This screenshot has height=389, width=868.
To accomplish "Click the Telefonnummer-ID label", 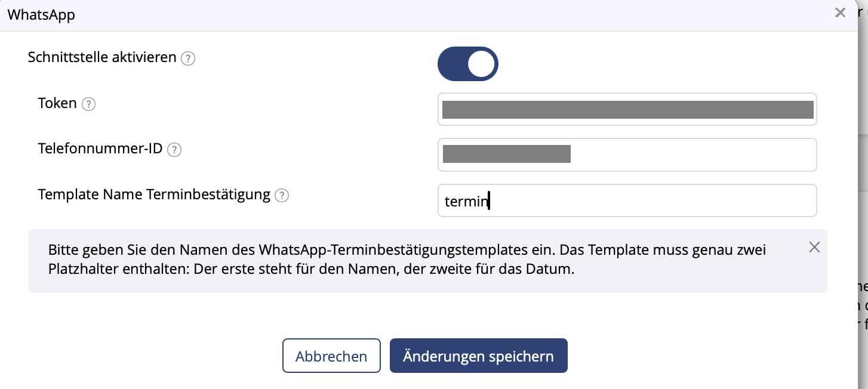I will click(100, 149).
